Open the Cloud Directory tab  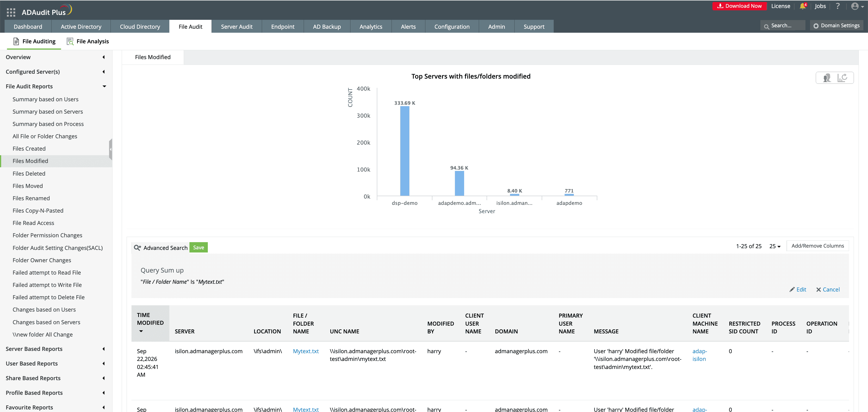140,27
